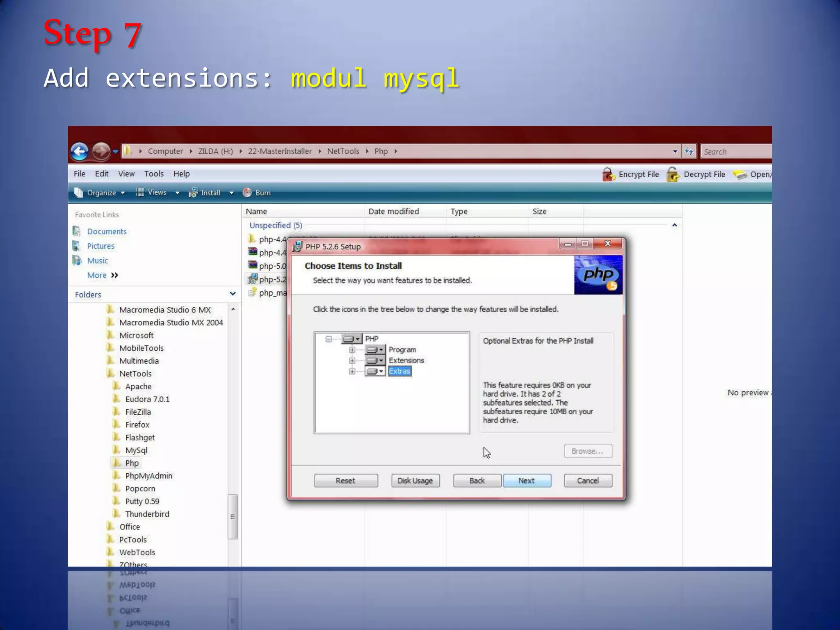Expand the Extensions feature node
Viewport: 840px width, 630px height.
click(x=352, y=361)
